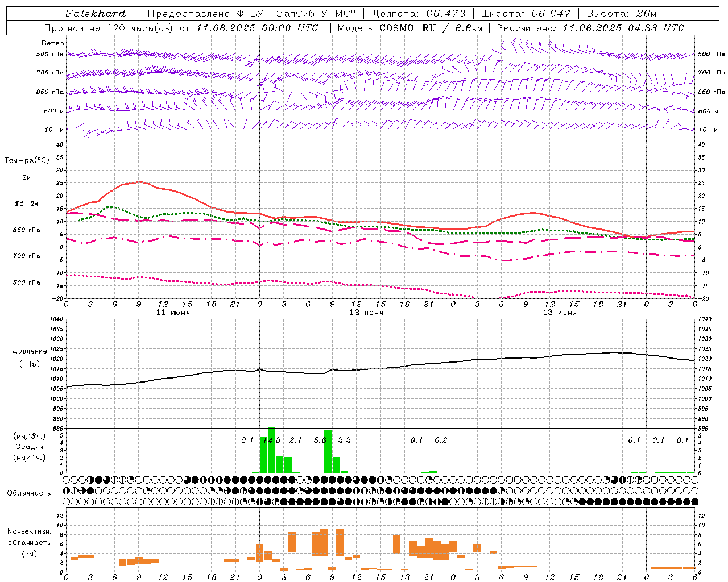Click the Salekhard station title
Image resolution: width=728 pixels, height=582 pixels.
(96, 14)
